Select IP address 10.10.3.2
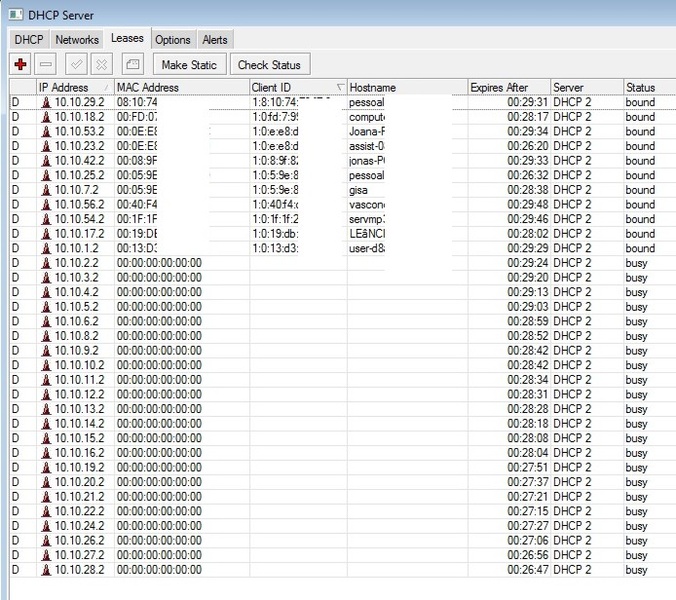 click(x=76, y=278)
